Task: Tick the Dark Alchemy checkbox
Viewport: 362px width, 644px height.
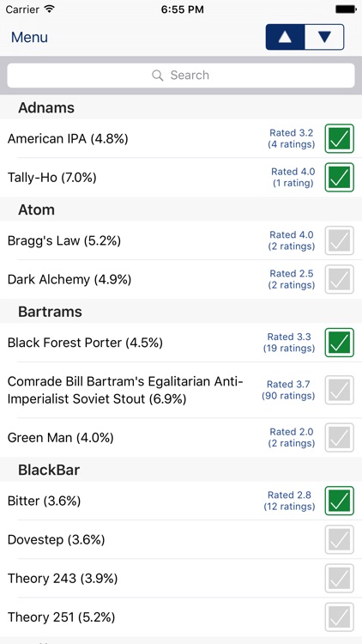Action: pyautogui.click(x=340, y=279)
